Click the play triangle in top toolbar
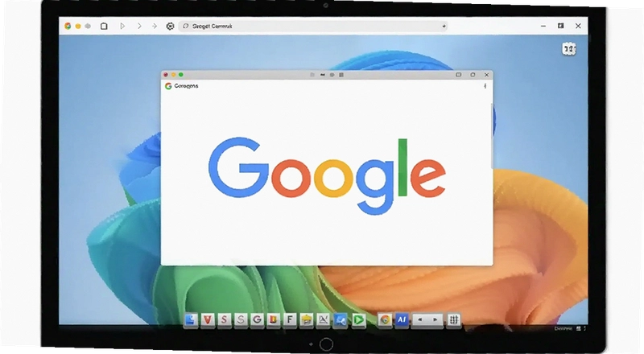This screenshot has height=354, width=644. pos(122,26)
